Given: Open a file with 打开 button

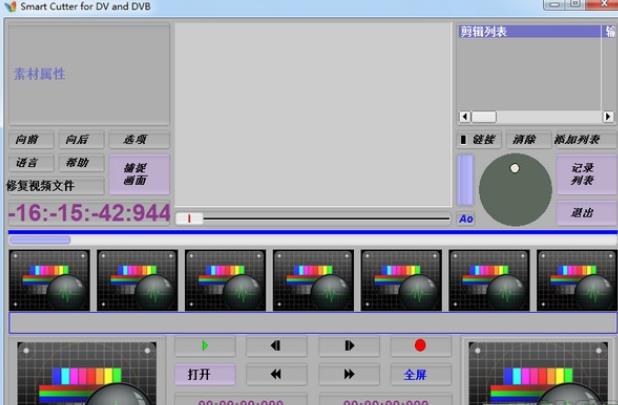Looking at the screenshot, I should tap(199, 374).
